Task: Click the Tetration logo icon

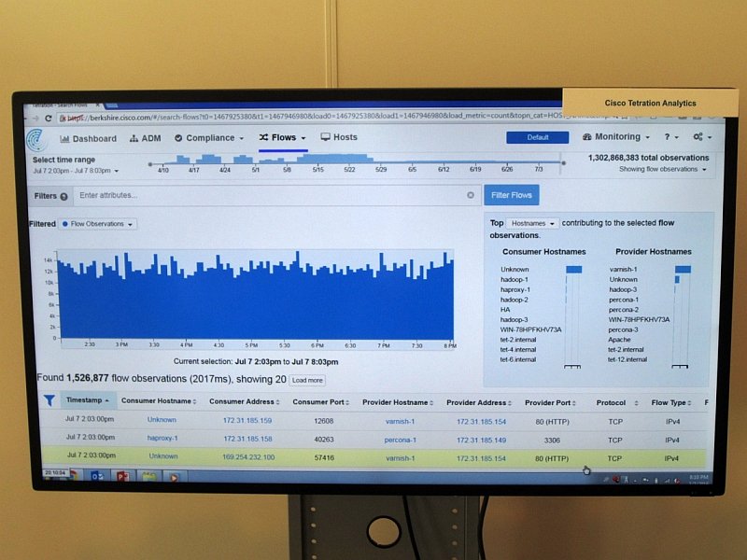Action: (x=36, y=141)
